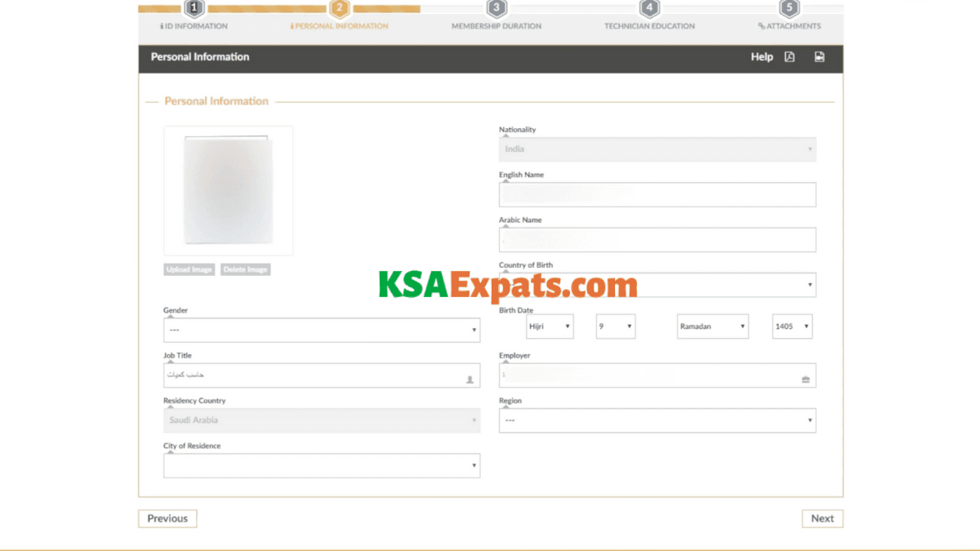The width and height of the screenshot is (980, 551).
Task: Click the Next button
Action: coord(822,518)
